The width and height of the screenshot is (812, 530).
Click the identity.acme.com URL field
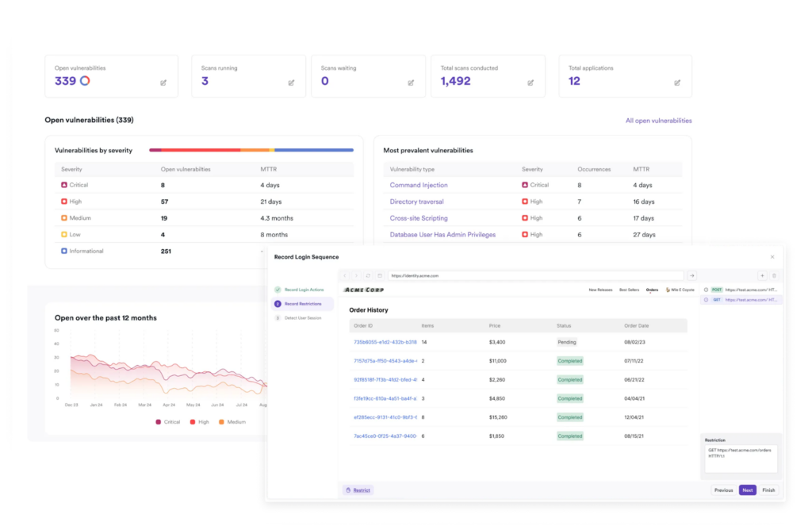coord(535,275)
